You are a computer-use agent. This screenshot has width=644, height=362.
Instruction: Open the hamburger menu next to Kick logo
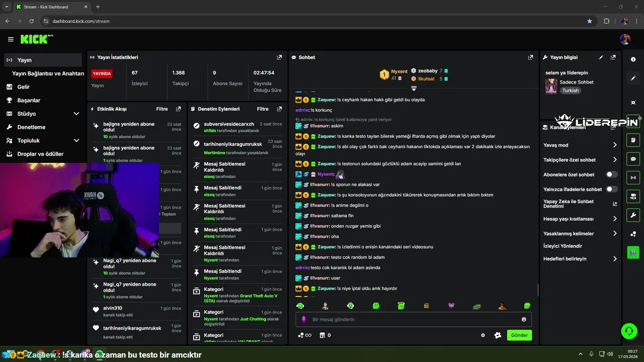(x=11, y=39)
